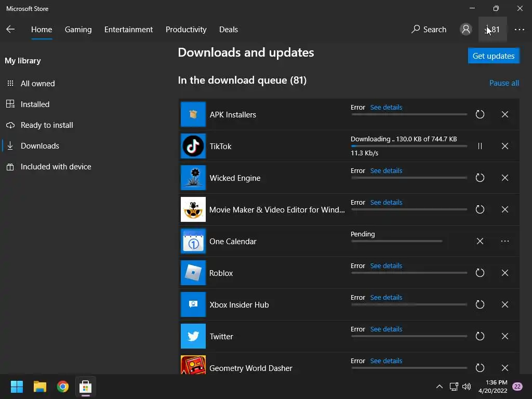
Task: Retry Movie Maker & Video Editor download
Action: pyautogui.click(x=480, y=209)
